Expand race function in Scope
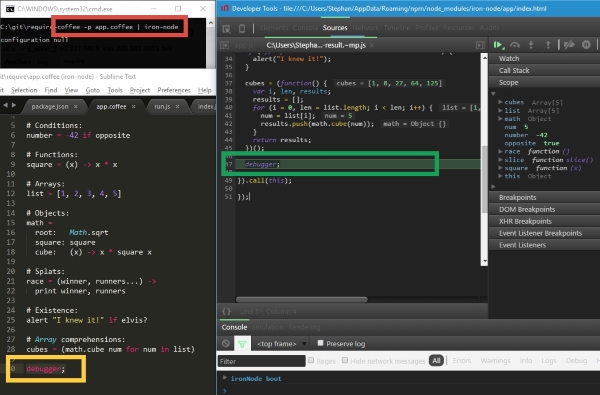Image resolution: width=600 pixels, height=395 pixels. coord(500,152)
